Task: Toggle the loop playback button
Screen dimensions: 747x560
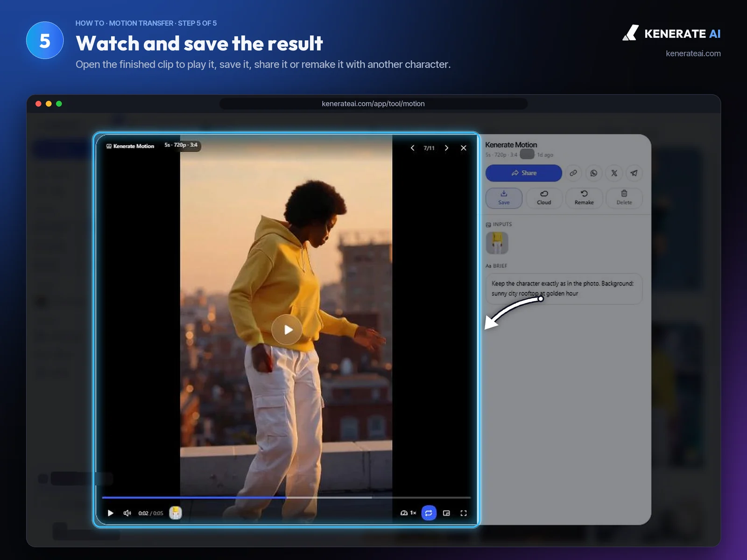Action: (429, 513)
